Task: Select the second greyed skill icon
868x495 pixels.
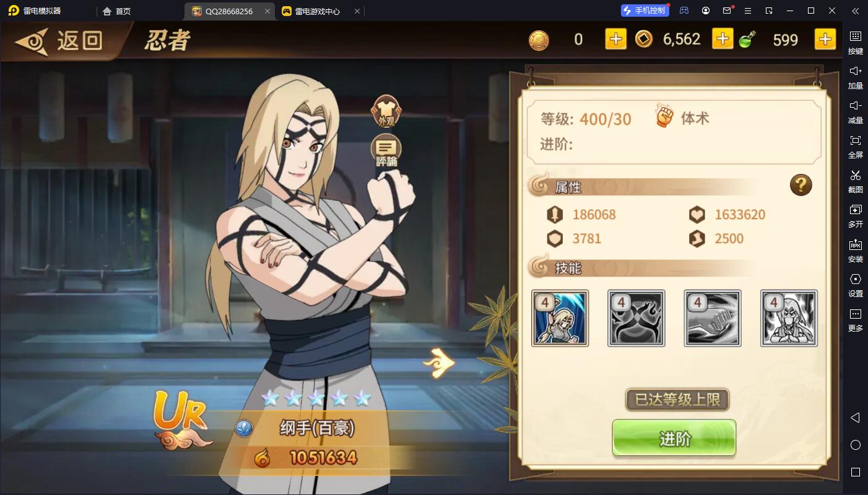Action: (x=636, y=318)
